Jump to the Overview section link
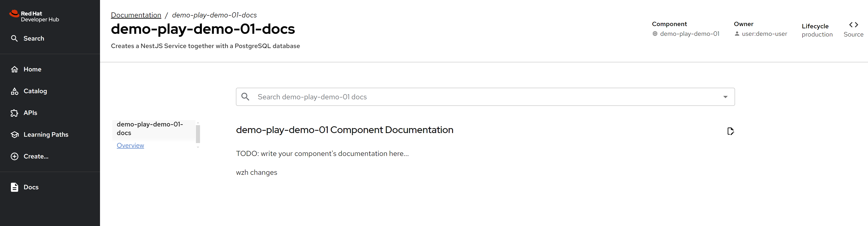The image size is (868, 226). pyautogui.click(x=130, y=145)
